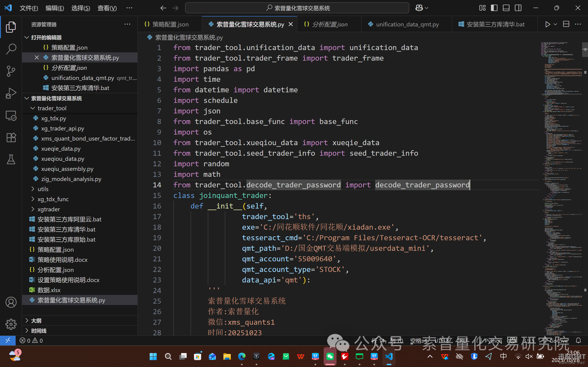Open the Run and Debug view
588x367 pixels.
click(11, 93)
